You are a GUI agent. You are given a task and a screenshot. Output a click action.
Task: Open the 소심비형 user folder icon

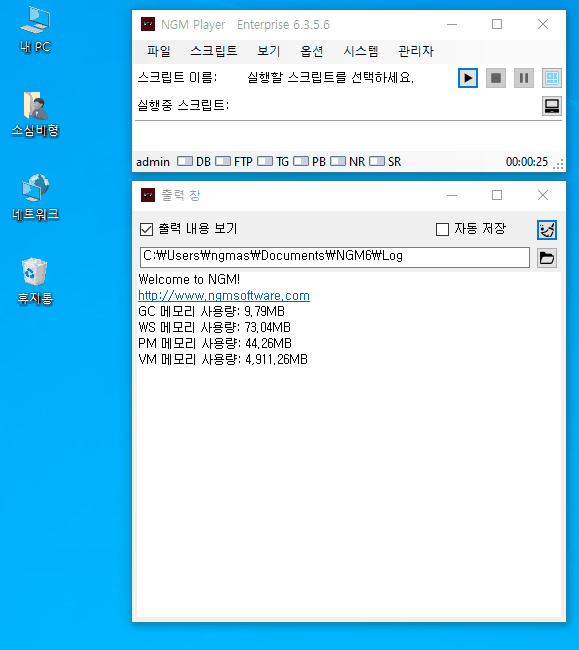point(35,114)
